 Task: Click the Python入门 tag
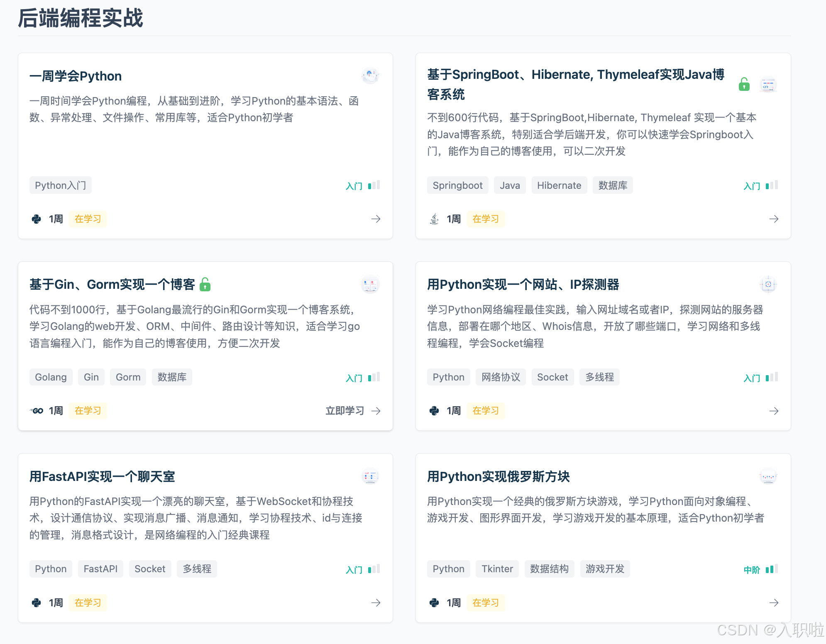[60, 185]
